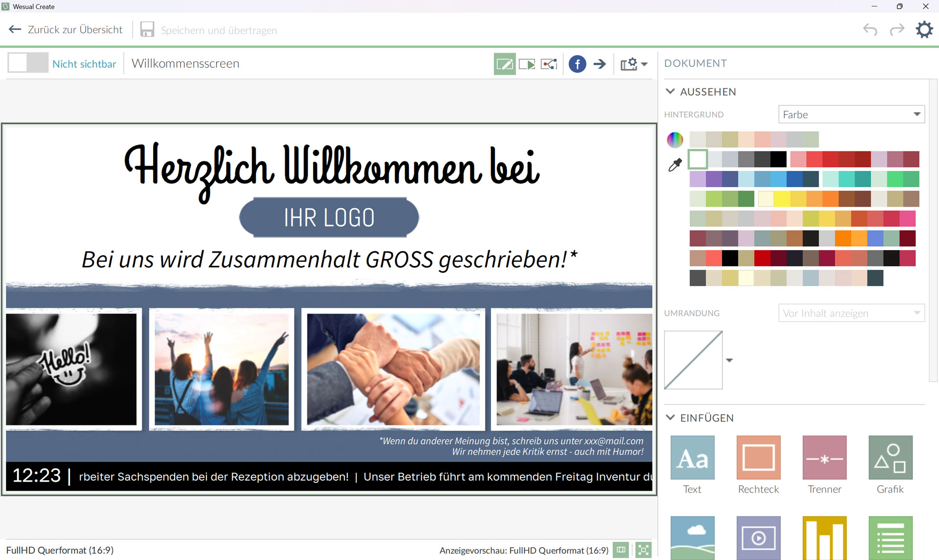The image size is (939, 560).
Task: Toggle the Nicht sichtbar visibility switch
Action: click(28, 63)
